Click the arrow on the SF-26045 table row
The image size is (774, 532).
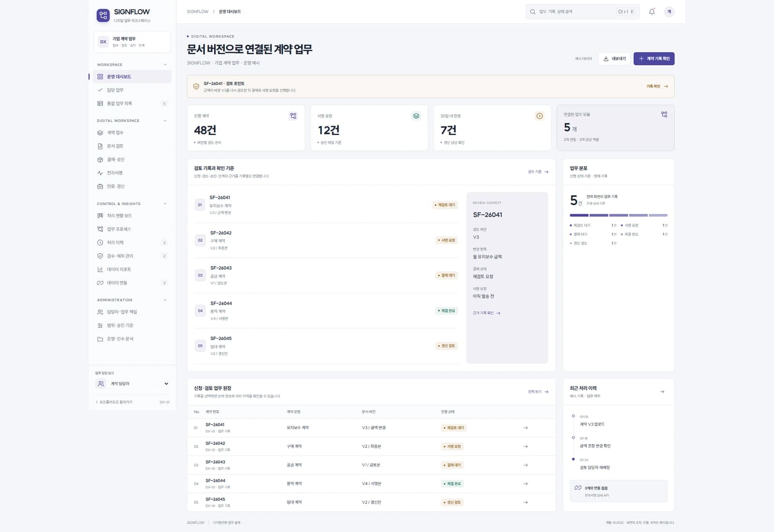tap(525, 502)
